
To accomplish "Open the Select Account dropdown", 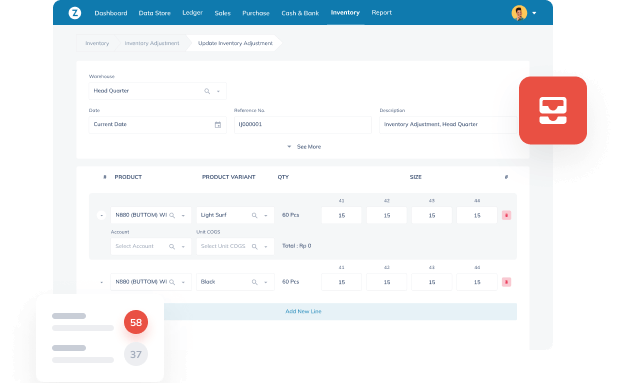I will tap(183, 246).
